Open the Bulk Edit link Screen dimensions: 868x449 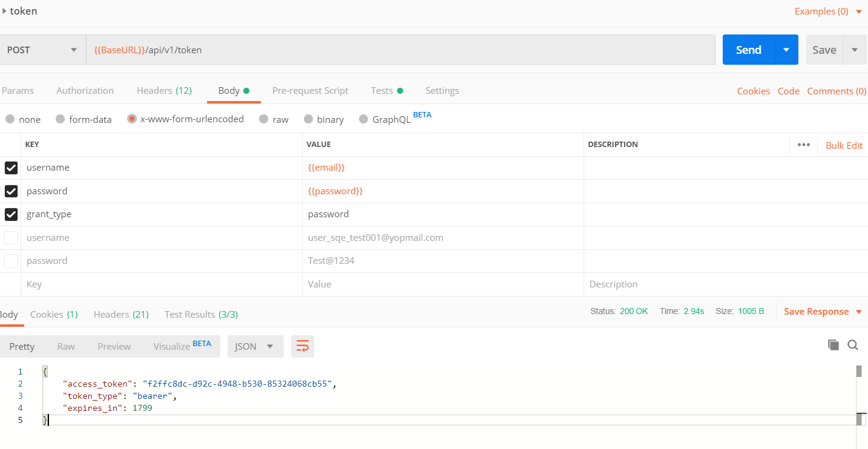[844, 145]
